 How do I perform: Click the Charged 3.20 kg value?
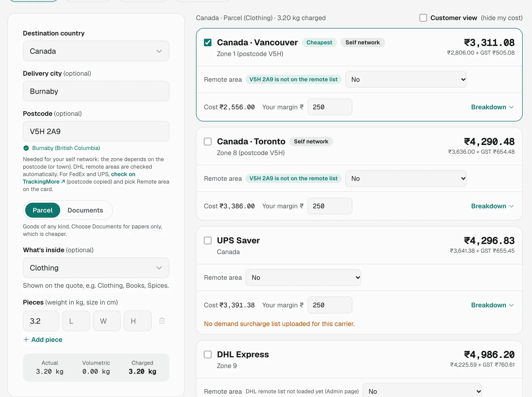point(142,371)
